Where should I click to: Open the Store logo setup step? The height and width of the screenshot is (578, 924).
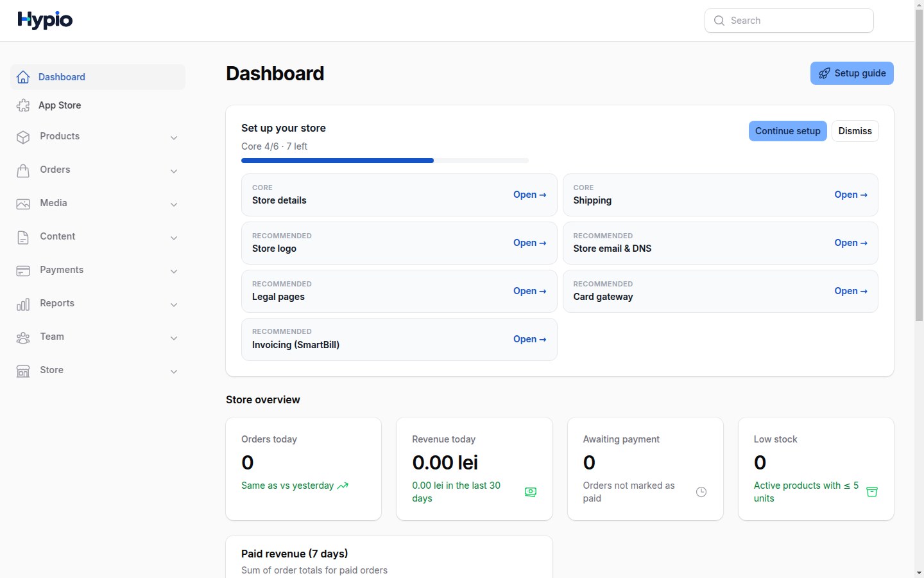coord(399,243)
